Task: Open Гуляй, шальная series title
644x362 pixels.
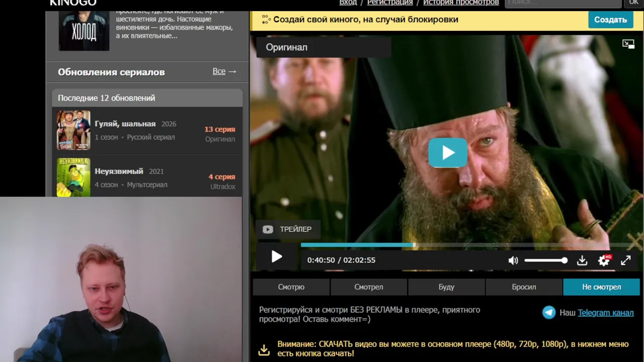Action: [x=125, y=124]
